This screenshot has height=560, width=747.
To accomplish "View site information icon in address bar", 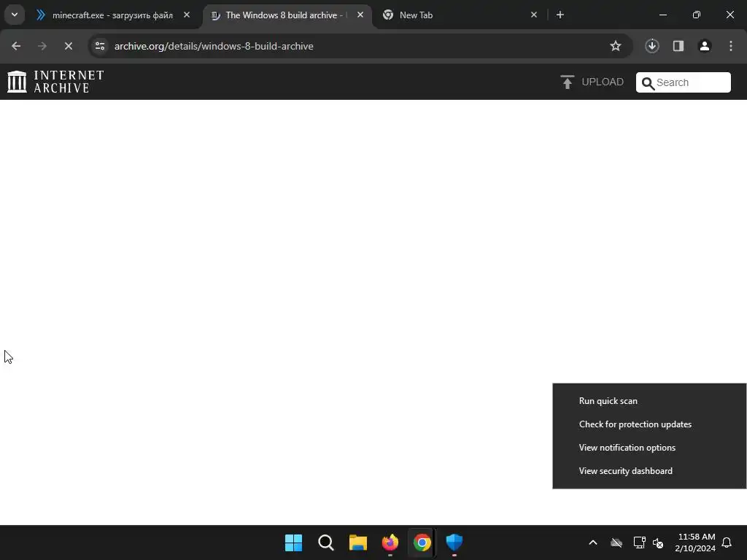I will click(100, 46).
